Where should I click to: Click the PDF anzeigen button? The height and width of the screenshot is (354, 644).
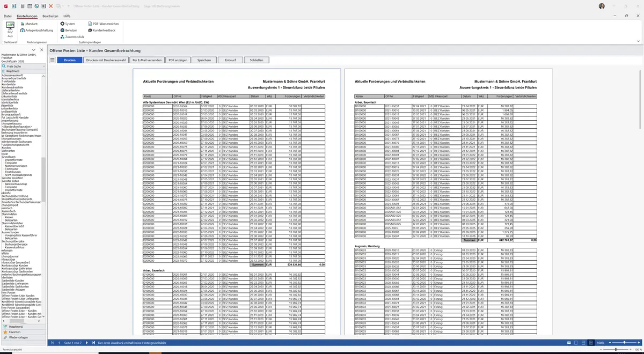coord(178,60)
